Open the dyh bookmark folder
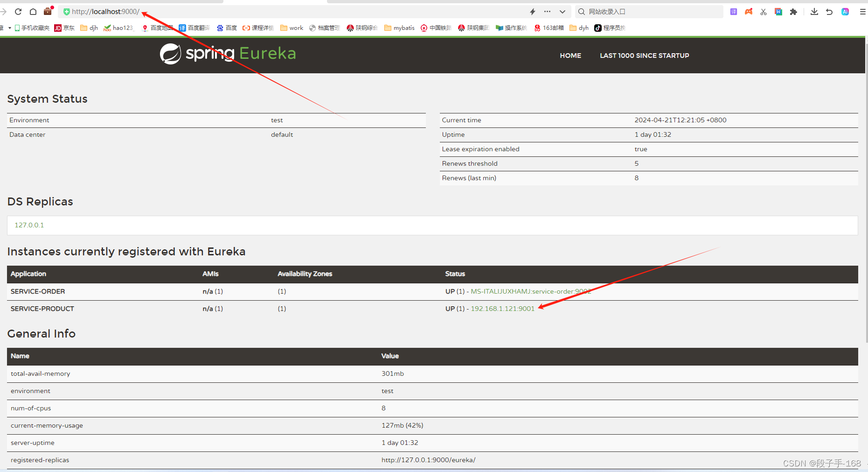 coord(579,28)
